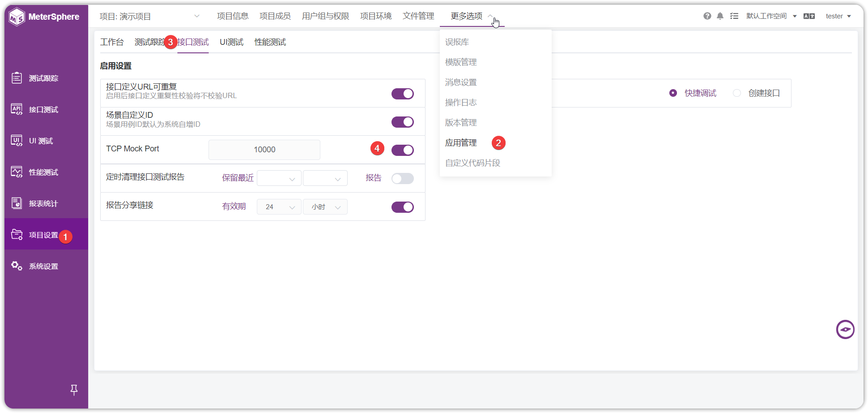Expand the 项目: 演示项目 dropdown

pos(149,17)
